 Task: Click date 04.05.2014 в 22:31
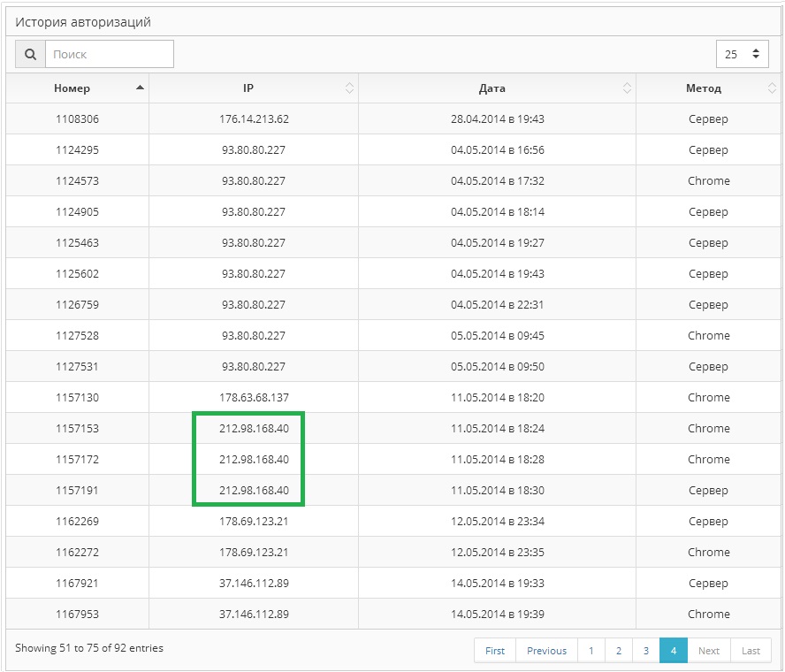click(497, 305)
